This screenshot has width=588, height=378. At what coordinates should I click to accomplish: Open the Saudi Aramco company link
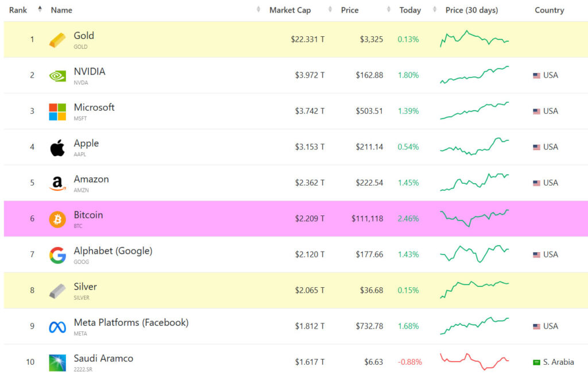tap(104, 358)
